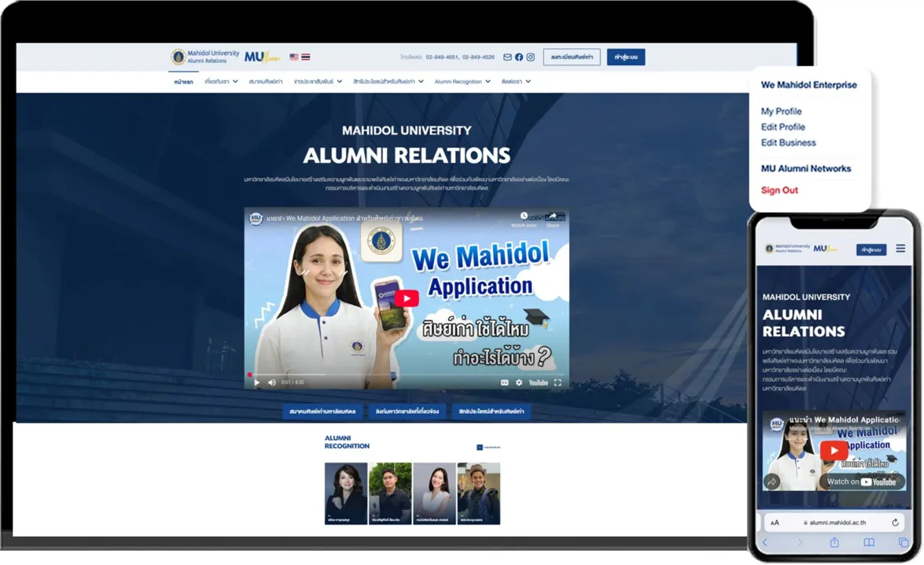Switch language using the US flag icon

tap(294, 57)
